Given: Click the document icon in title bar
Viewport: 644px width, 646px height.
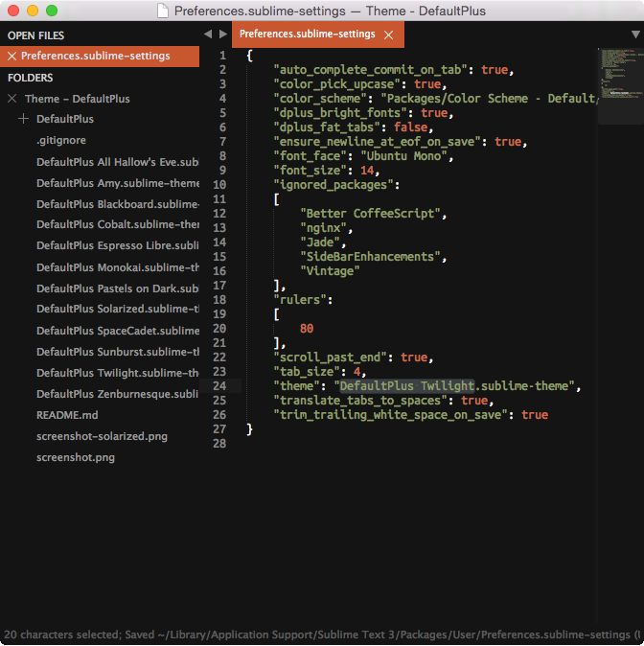Looking at the screenshot, I should 163,11.
